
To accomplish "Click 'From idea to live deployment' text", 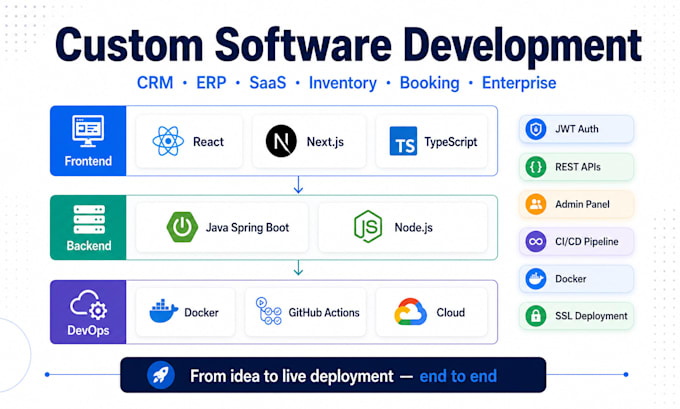I will click(x=292, y=376).
